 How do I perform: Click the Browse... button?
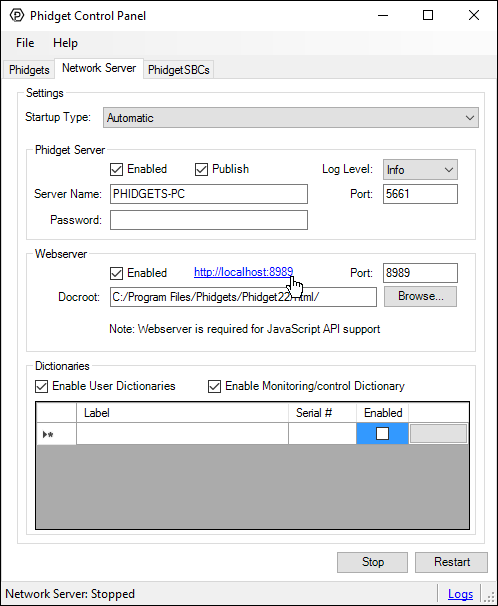coord(420,296)
